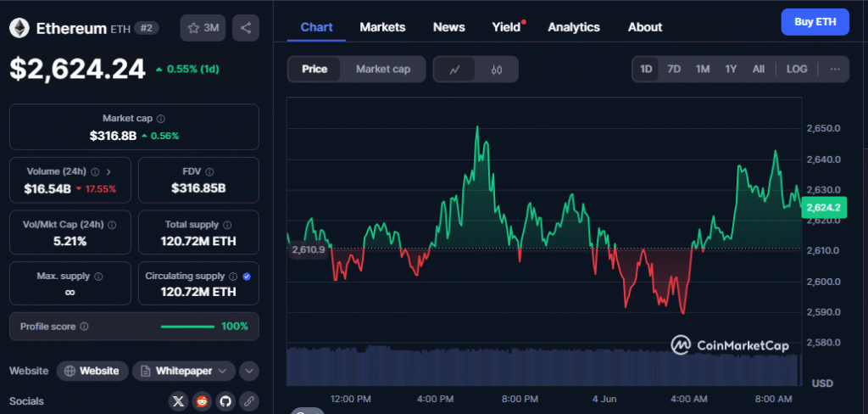868x414 pixels.
Task: Show Profile score info icon
Action: point(84,327)
